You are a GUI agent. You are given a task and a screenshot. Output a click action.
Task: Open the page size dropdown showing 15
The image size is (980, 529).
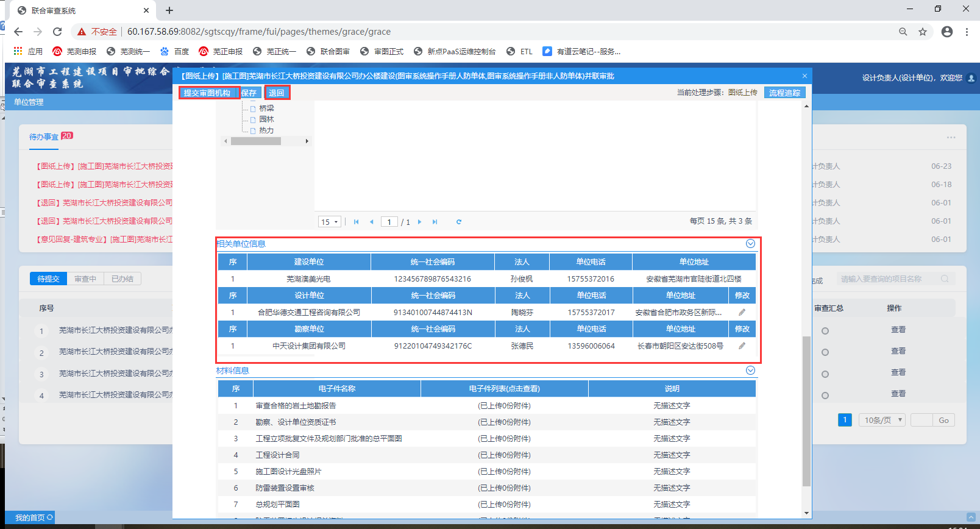click(330, 222)
